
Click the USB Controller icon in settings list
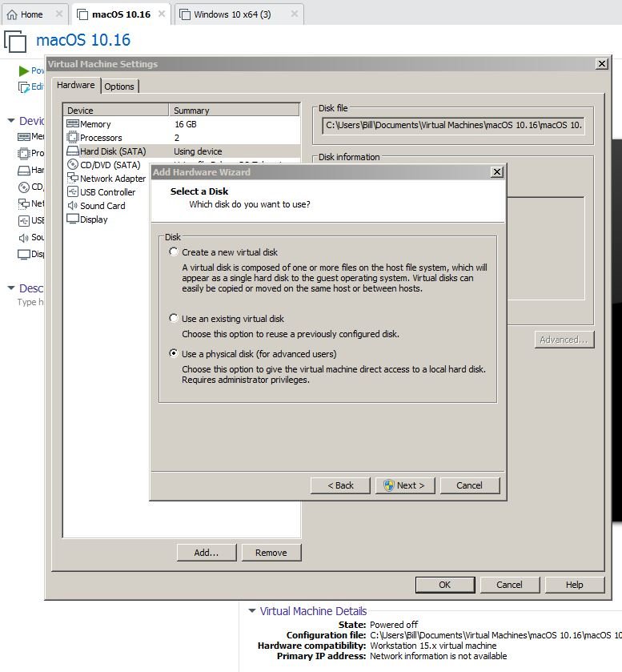73,191
